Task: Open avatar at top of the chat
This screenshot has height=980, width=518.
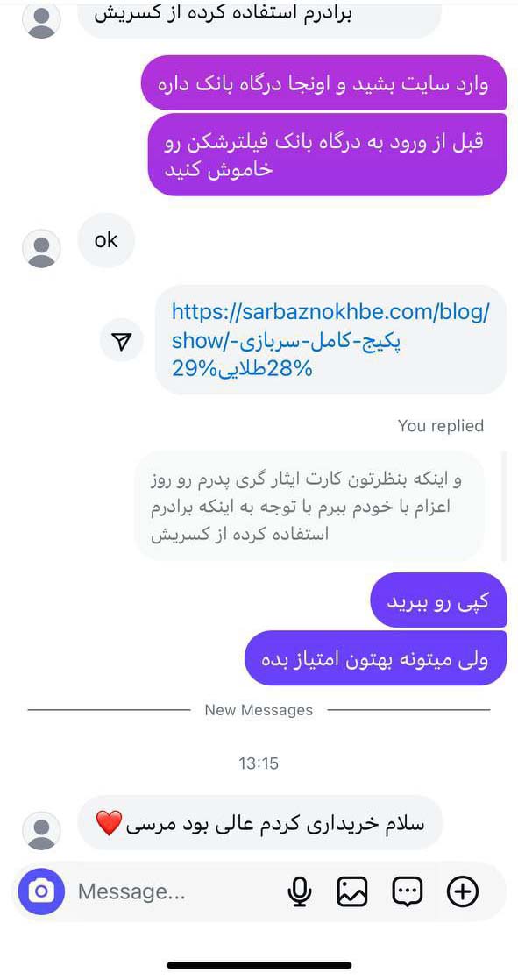Action: point(41,19)
